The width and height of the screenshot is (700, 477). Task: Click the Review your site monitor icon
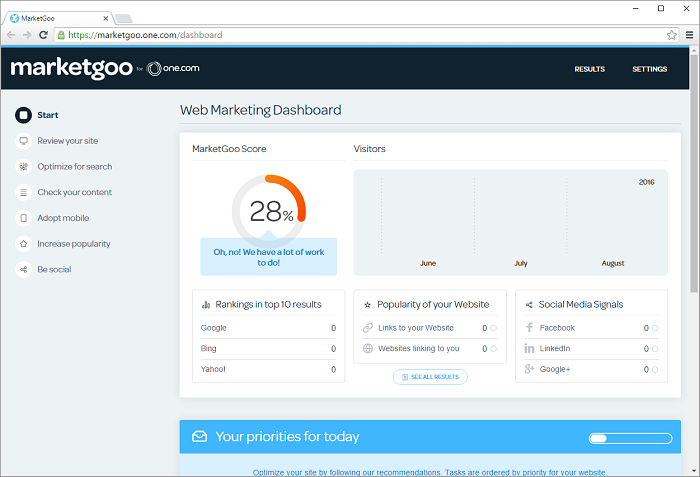pos(23,141)
